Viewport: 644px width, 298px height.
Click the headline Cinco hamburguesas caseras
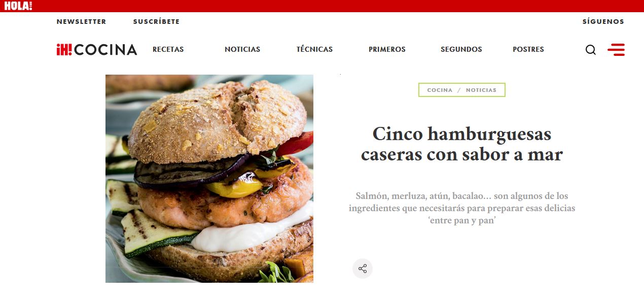pos(462,144)
